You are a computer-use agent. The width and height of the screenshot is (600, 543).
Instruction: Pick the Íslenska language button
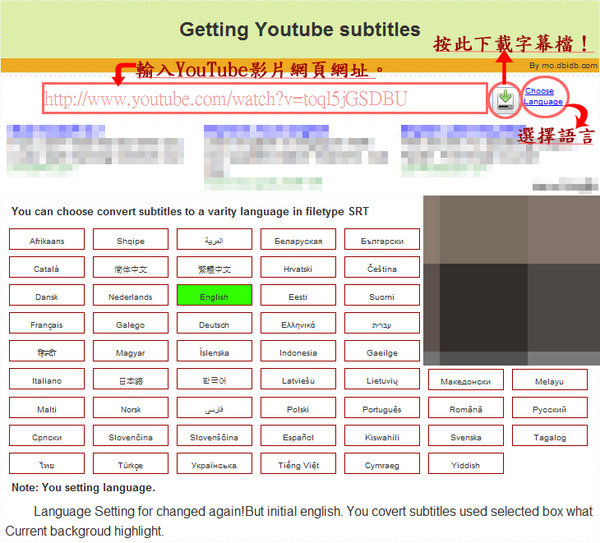pos(214,351)
